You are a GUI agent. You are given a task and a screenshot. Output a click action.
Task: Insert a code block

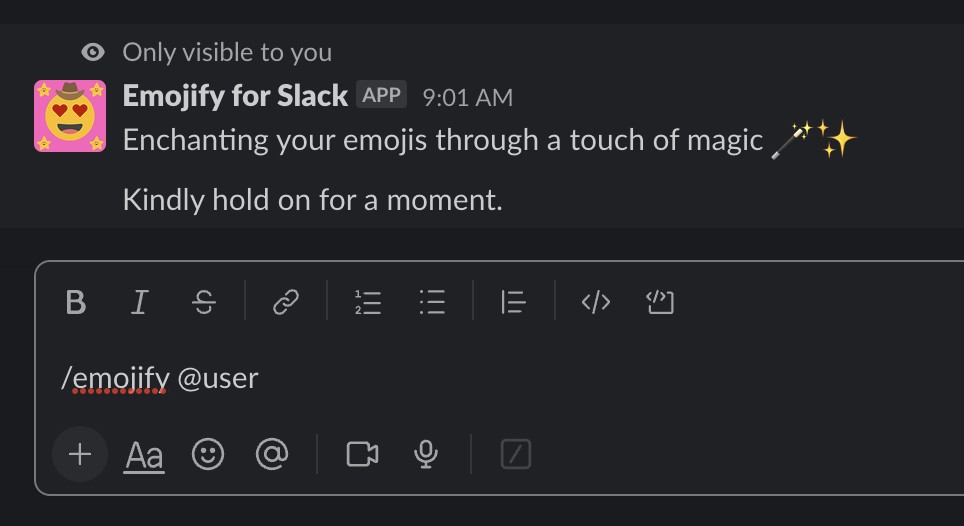(x=660, y=302)
